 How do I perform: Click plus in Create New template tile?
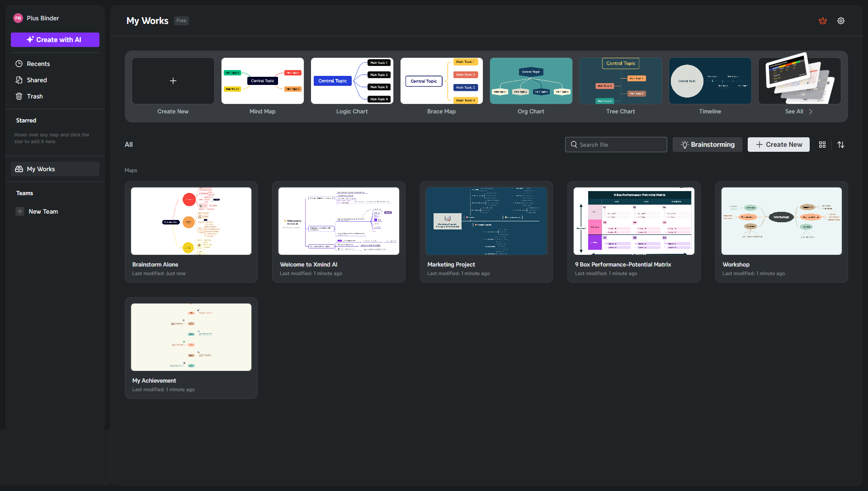coord(173,81)
